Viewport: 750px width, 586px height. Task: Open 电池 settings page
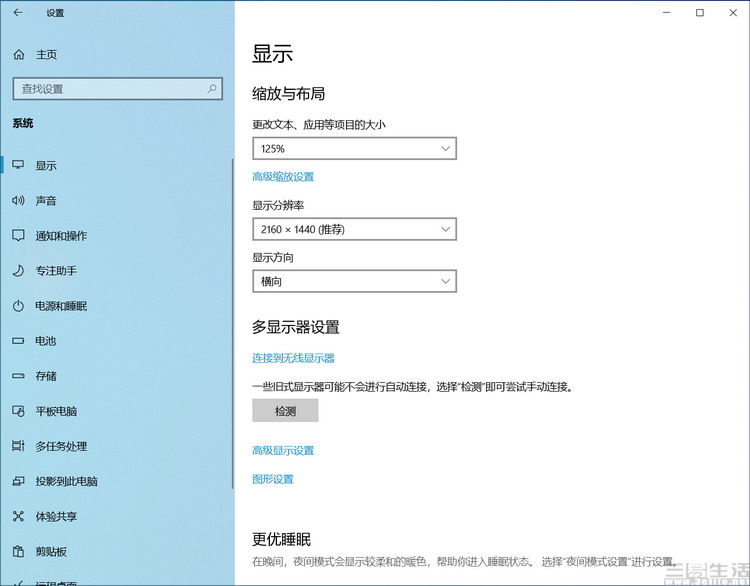point(46,341)
